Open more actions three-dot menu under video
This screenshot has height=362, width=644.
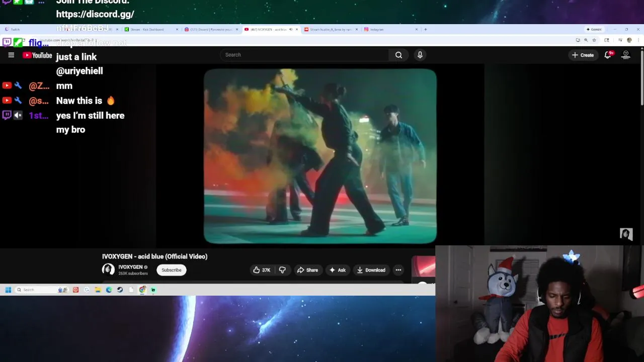pyautogui.click(x=398, y=270)
